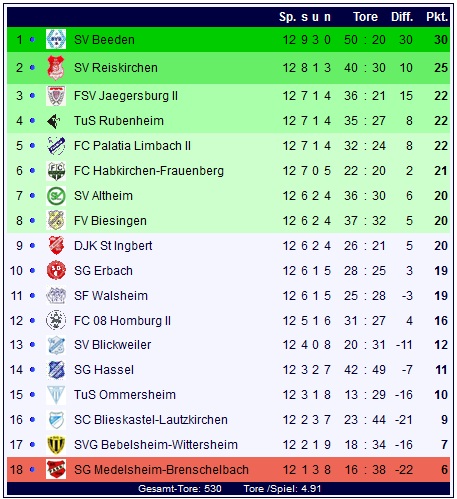This screenshot has width=457, height=499.
Task: Open the SC Blieskastel-Lautzkirchen team link
Action: (x=151, y=420)
